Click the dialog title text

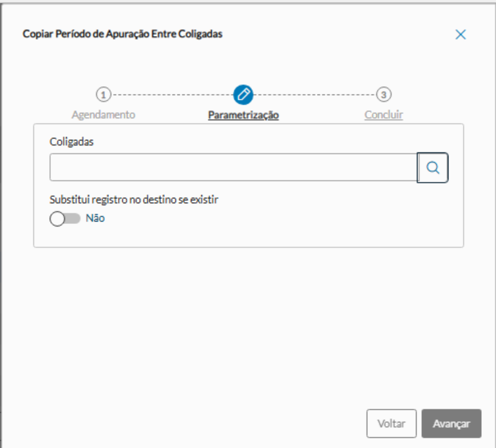click(x=122, y=34)
